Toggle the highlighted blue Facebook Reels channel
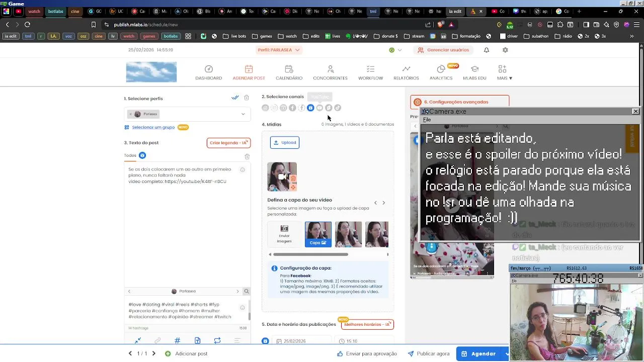The width and height of the screenshot is (644, 362). tap(310, 108)
